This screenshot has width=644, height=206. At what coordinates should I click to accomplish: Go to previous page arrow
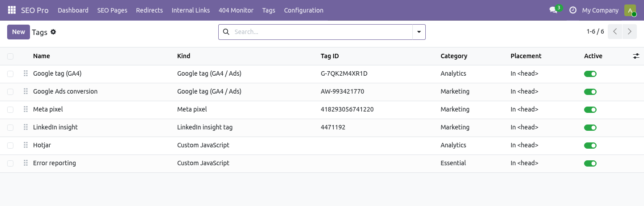615,32
